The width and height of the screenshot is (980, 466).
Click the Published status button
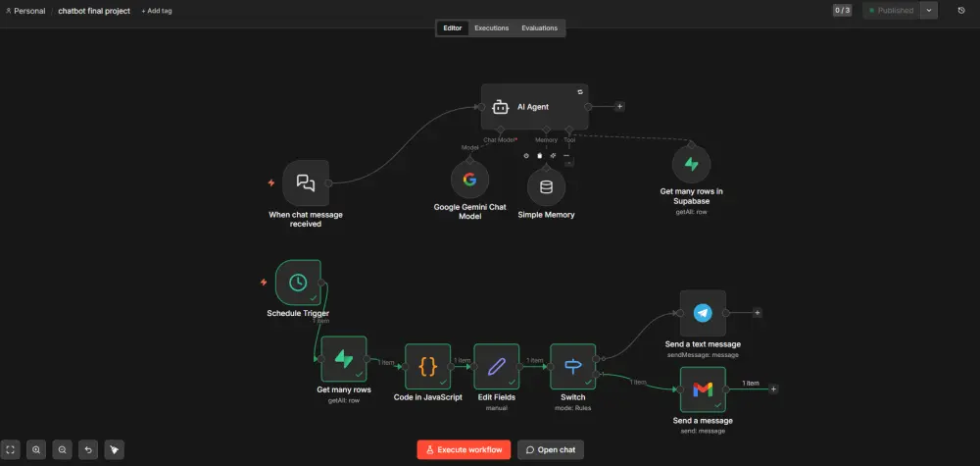point(892,11)
